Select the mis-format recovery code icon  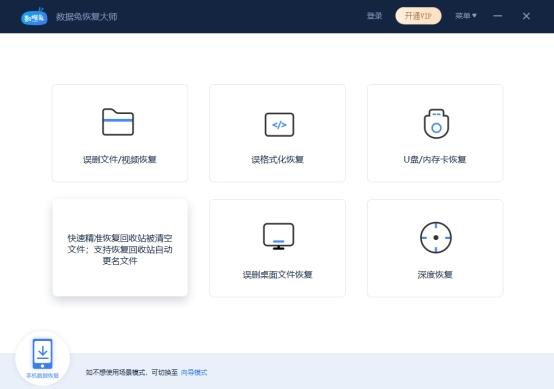(x=279, y=125)
